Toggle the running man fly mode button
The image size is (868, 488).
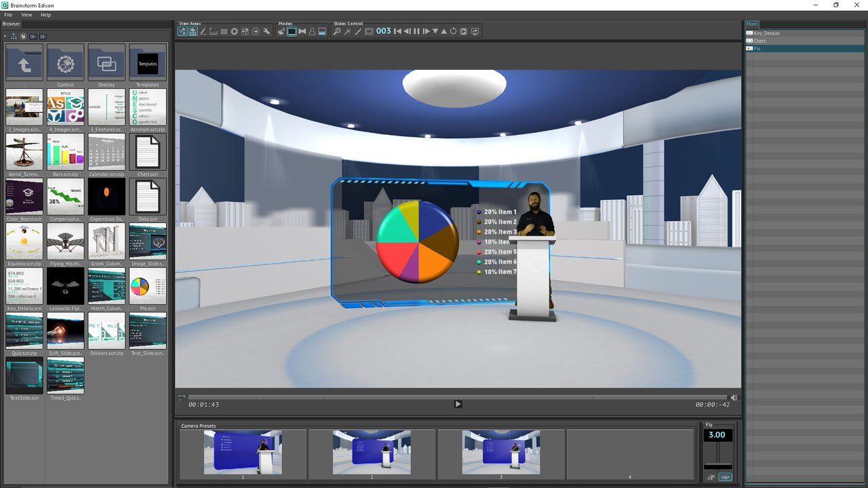click(x=711, y=477)
